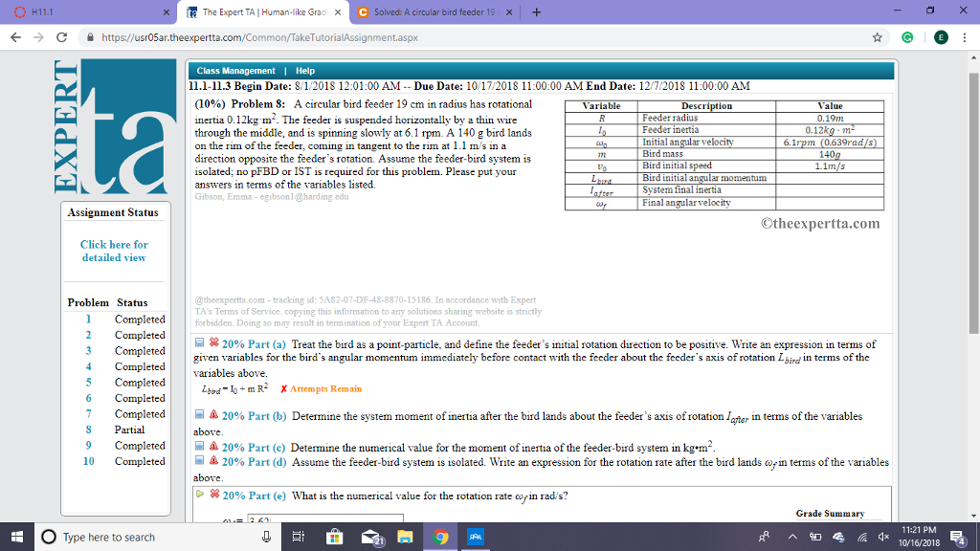The width and height of the screenshot is (980, 551).
Task: Open problem 5 link
Action: tap(88, 383)
